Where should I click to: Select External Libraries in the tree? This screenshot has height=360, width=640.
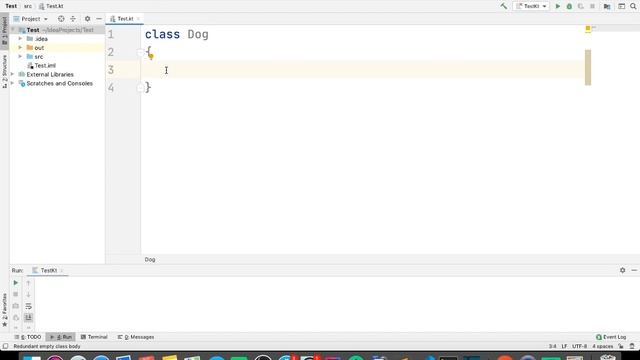click(46, 74)
